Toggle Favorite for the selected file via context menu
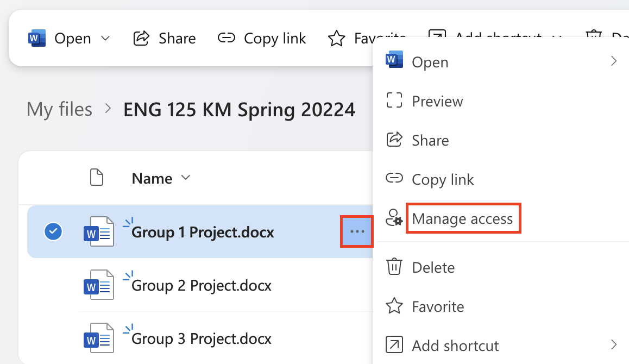Screen dimensions: 629x364 point(437,306)
